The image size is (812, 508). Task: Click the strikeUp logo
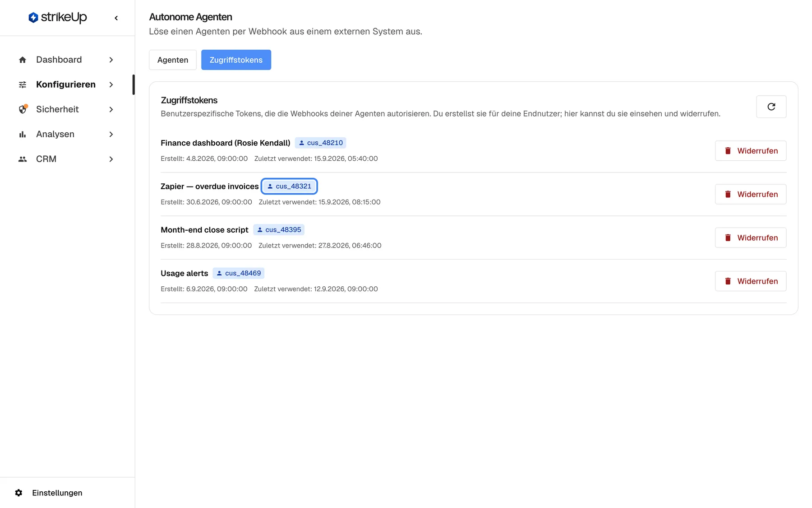click(57, 18)
